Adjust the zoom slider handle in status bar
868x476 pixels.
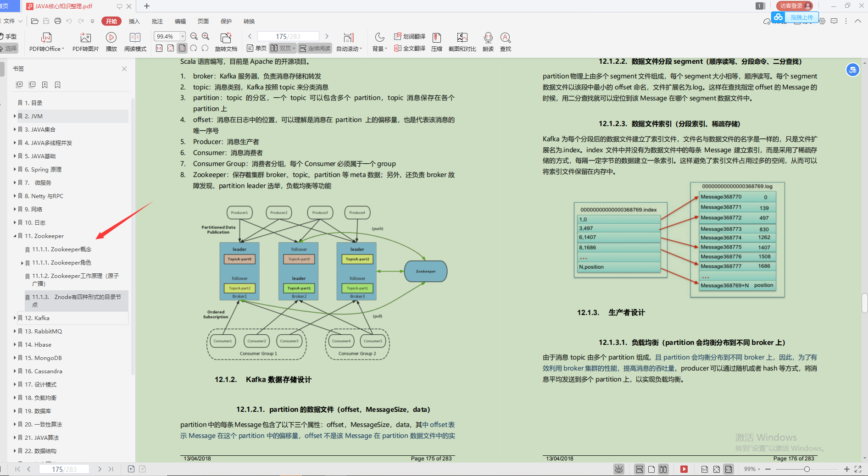tap(807, 469)
